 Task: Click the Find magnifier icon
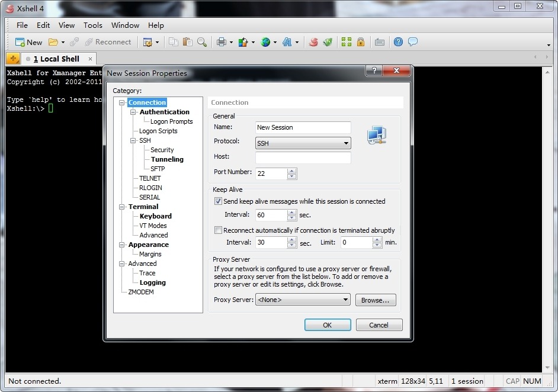(202, 42)
